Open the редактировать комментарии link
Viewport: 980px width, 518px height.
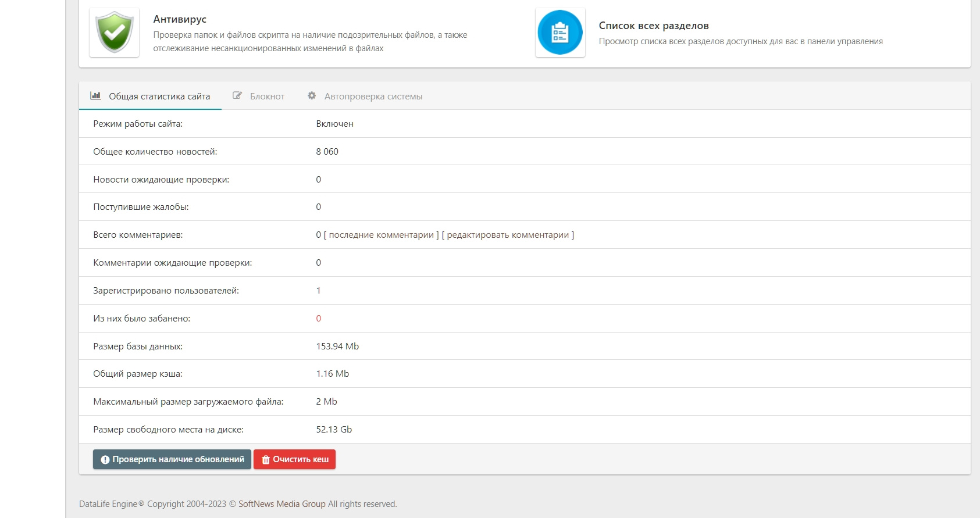(508, 235)
